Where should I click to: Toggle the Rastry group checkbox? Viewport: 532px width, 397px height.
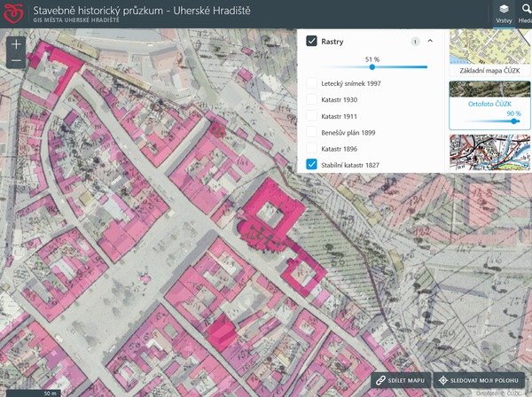[311, 41]
